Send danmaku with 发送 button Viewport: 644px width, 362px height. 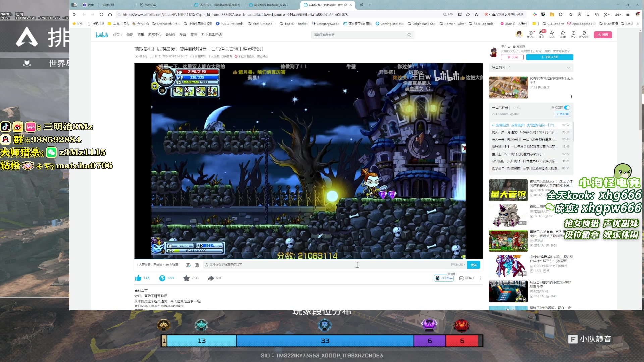click(x=474, y=265)
